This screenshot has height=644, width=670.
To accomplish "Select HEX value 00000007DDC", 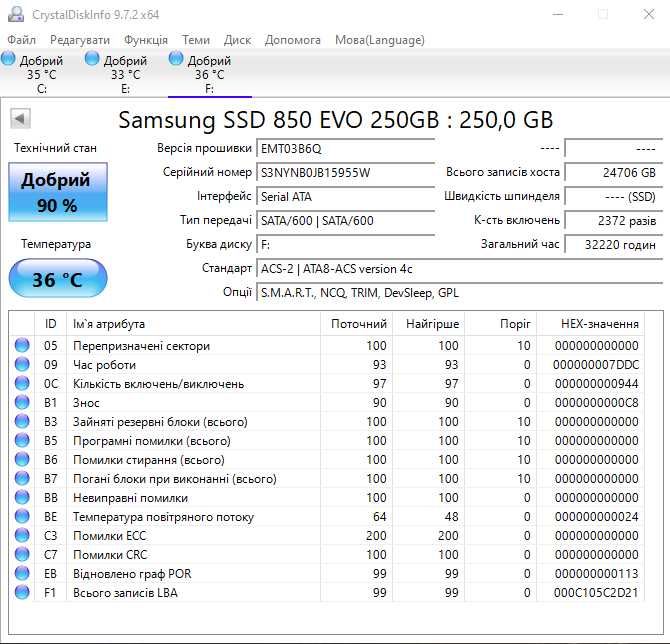I will pyautogui.click(x=596, y=365).
